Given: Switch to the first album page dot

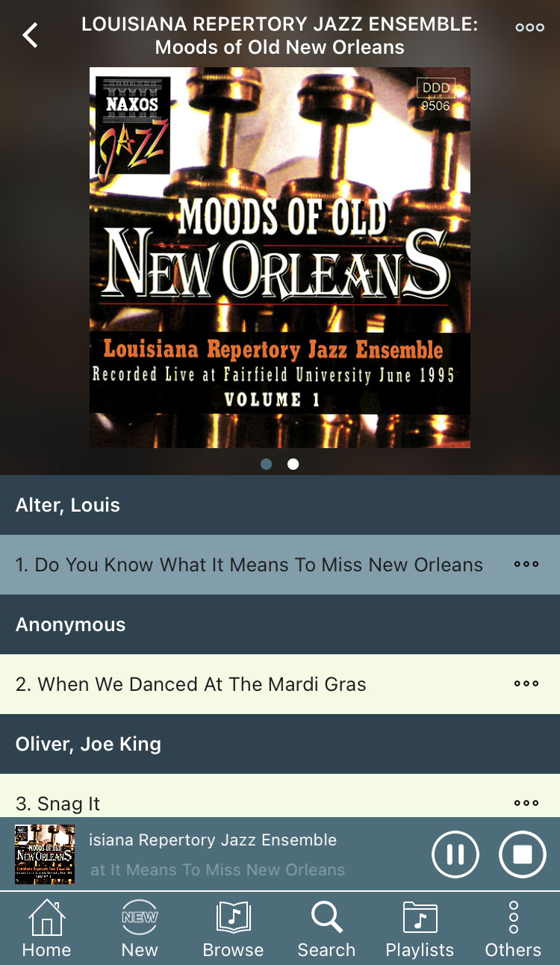Looking at the screenshot, I should pos(267,464).
